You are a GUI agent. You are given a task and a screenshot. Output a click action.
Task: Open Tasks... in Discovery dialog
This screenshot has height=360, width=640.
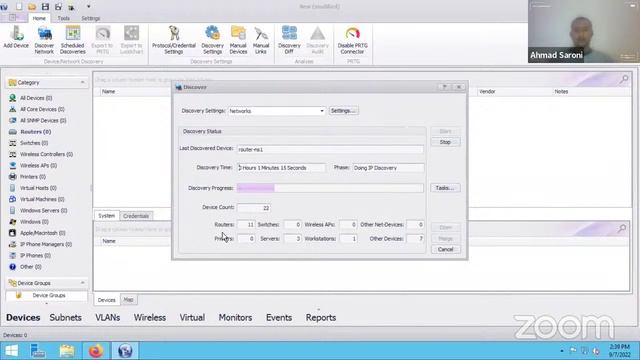[x=445, y=188]
